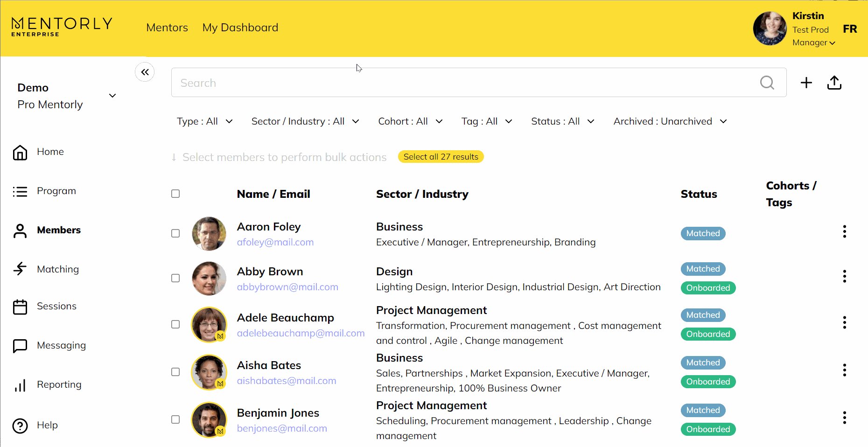Viewport: 868px width, 447px height.
Task: Click the search magnifier icon
Action: point(767,83)
